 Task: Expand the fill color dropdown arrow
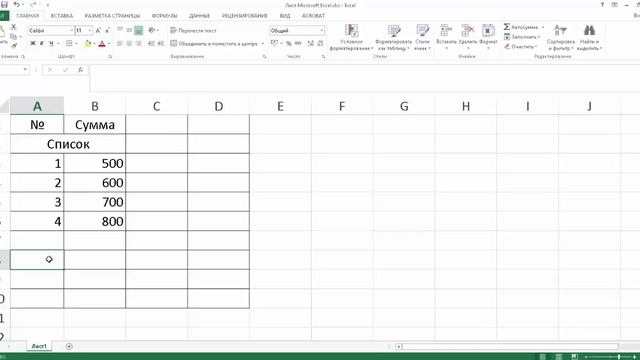(x=95, y=43)
